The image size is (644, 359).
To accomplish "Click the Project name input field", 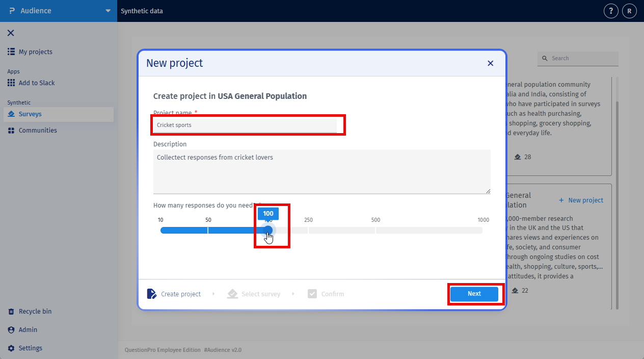I will [248, 125].
